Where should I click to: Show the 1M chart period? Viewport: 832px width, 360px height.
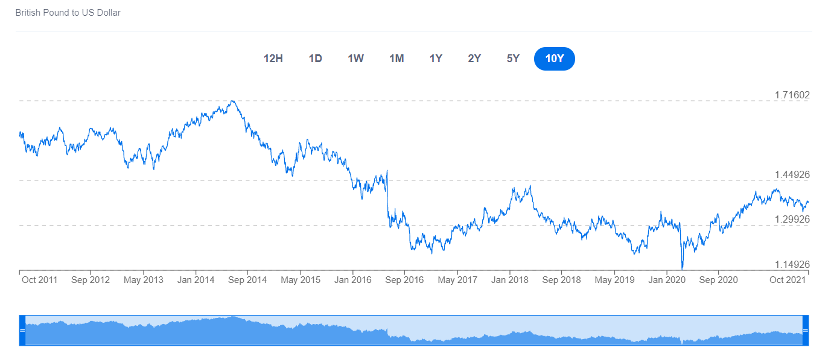(x=396, y=59)
